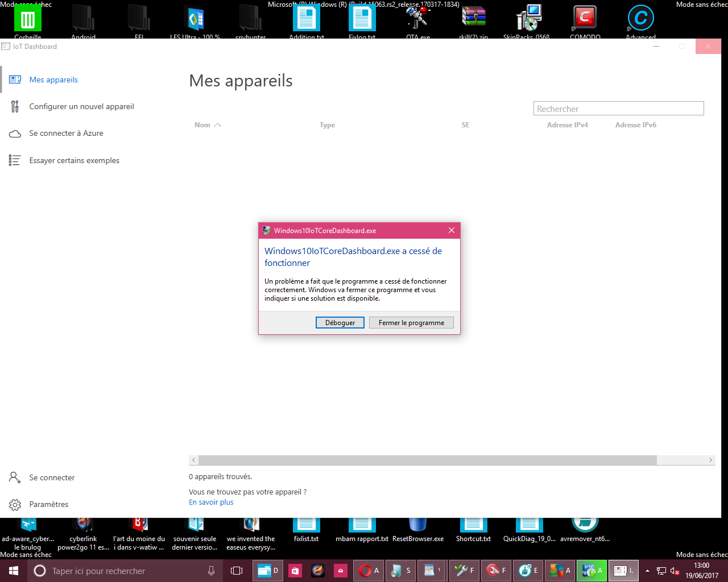Open fixlist.txt on the desktop
Viewport: 728px width, 582px height.
[306, 531]
